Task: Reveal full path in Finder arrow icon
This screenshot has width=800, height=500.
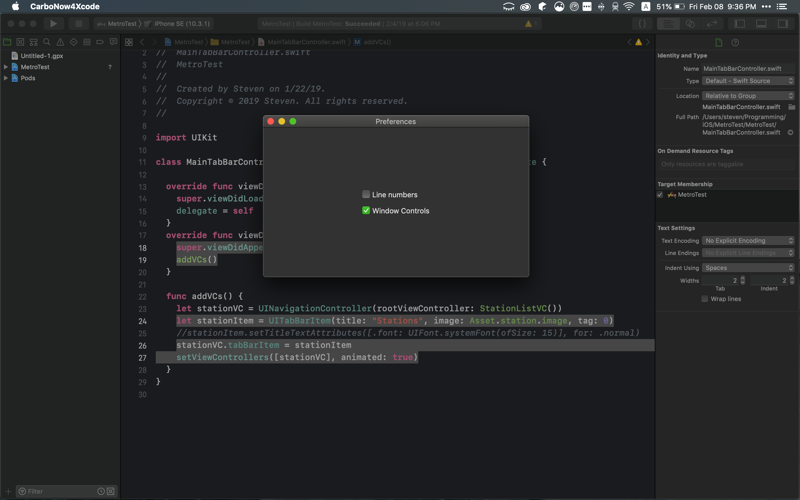Action: (x=790, y=132)
